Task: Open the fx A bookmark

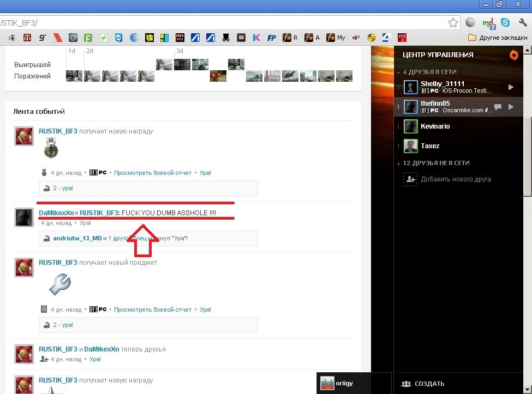Action: pyautogui.click(x=312, y=38)
